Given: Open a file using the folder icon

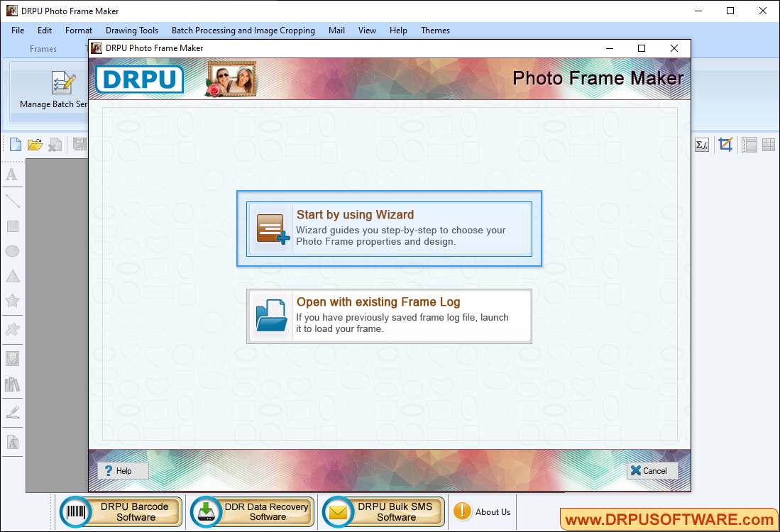Looking at the screenshot, I should click(35, 144).
